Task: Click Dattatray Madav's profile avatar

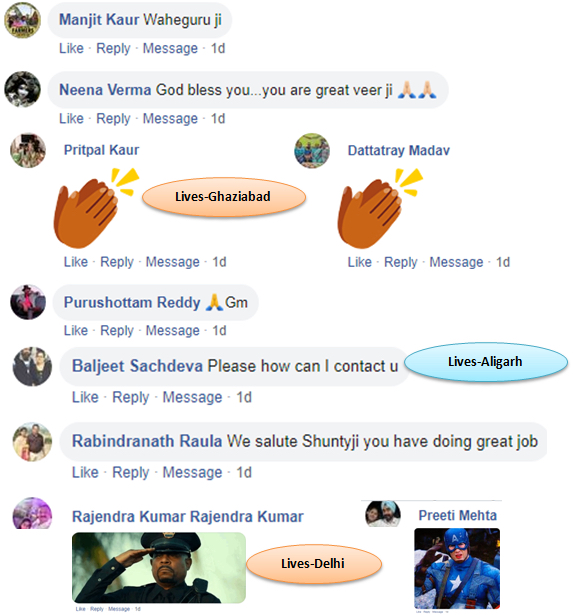Action: [312, 151]
